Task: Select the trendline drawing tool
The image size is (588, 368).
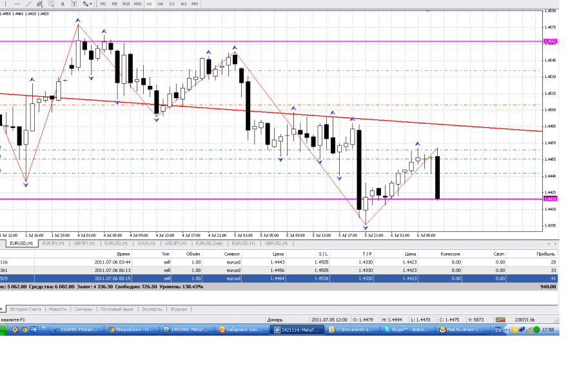Action: [x=29, y=4]
